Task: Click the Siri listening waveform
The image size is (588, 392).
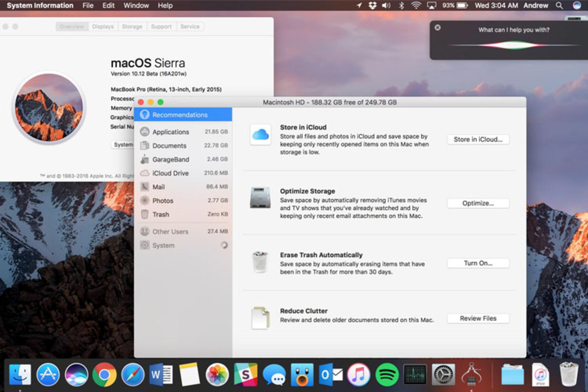Action: tap(514, 45)
